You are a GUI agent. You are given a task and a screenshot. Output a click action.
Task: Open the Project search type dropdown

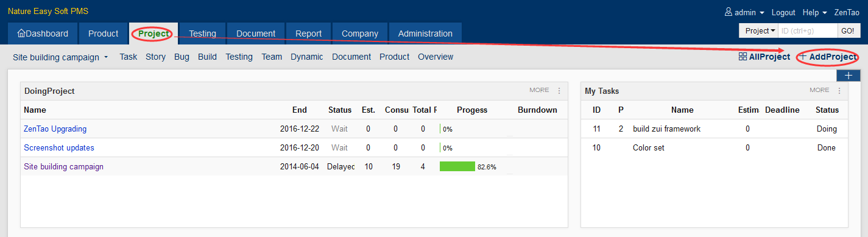758,30
